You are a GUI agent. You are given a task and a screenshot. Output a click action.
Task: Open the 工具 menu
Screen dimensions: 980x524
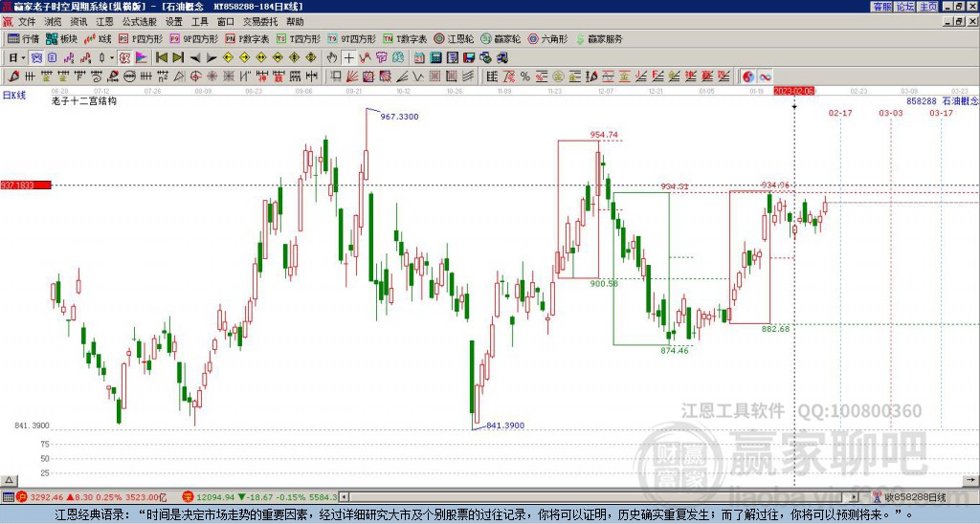(199, 22)
